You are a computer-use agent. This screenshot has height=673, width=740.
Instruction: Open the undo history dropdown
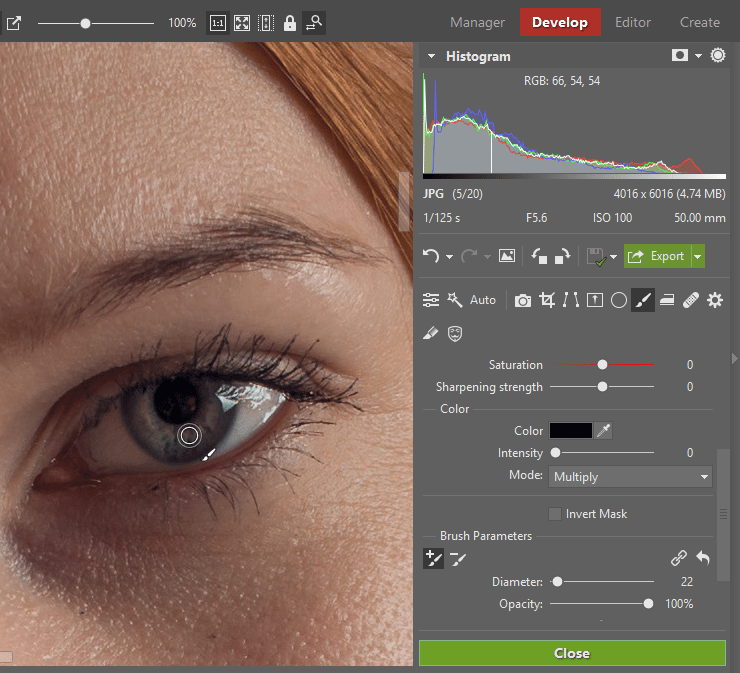[449, 257]
